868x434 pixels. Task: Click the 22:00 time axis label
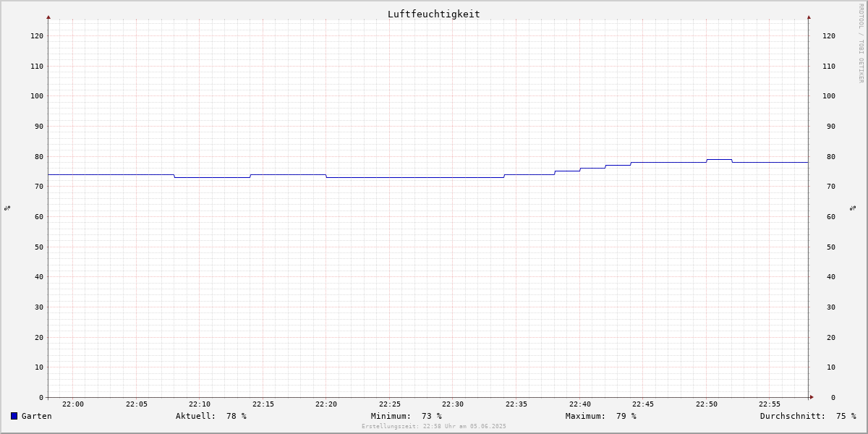(x=73, y=404)
